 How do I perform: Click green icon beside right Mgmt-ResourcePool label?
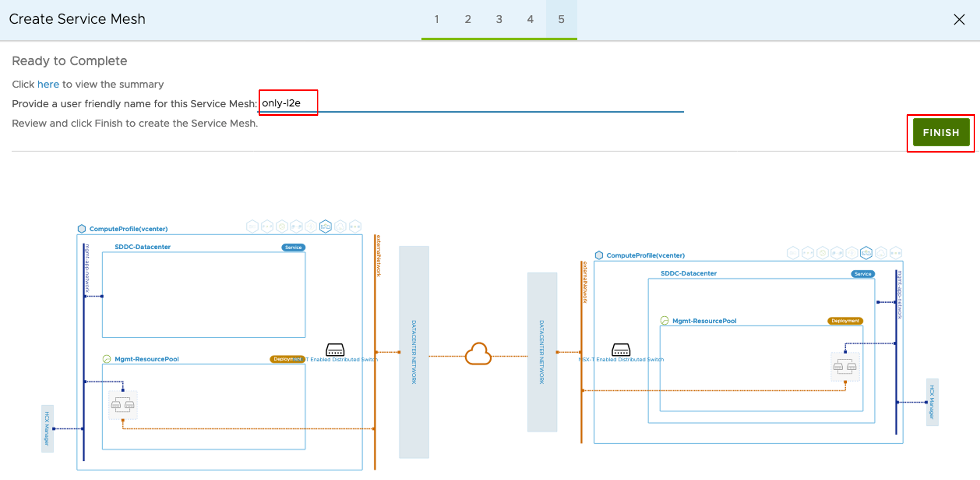point(664,321)
